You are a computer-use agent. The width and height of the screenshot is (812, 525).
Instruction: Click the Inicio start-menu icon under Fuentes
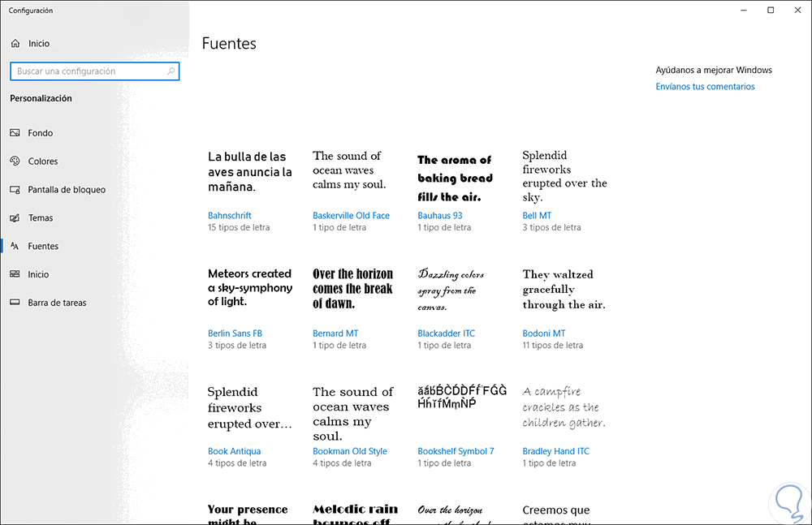(x=15, y=275)
